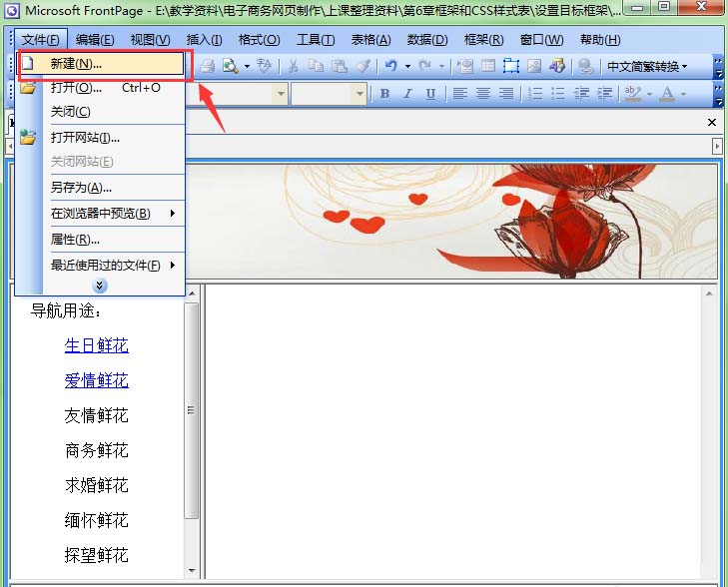Click the Insert Layer icon
728x587 pixels.
point(510,66)
